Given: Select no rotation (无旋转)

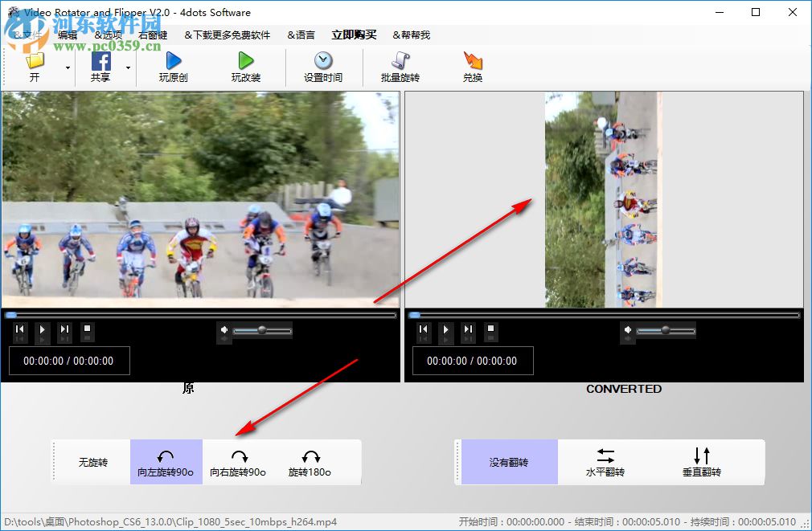Looking at the screenshot, I should (x=92, y=462).
